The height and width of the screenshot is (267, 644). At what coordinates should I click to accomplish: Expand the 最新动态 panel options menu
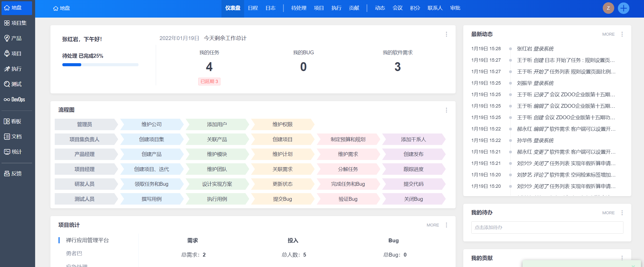click(622, 34)
